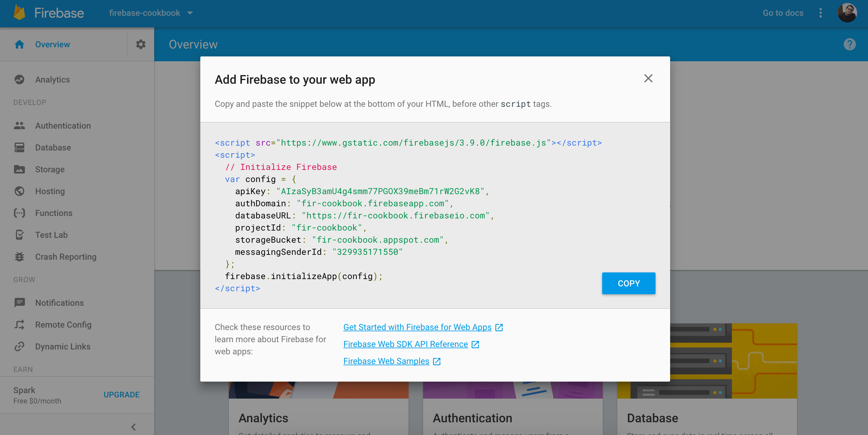Open the firebase-cookbook project dropdown

(x=151, y=13)
